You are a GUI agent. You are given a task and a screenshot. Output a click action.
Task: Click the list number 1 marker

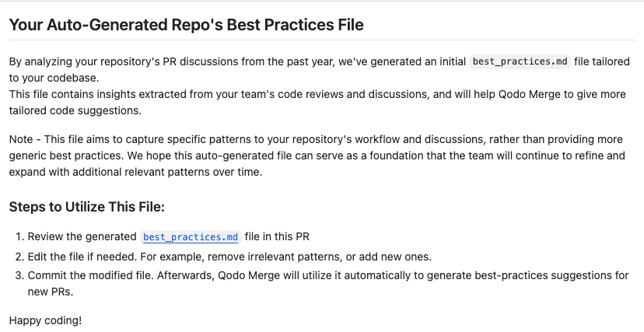(19, 237)
